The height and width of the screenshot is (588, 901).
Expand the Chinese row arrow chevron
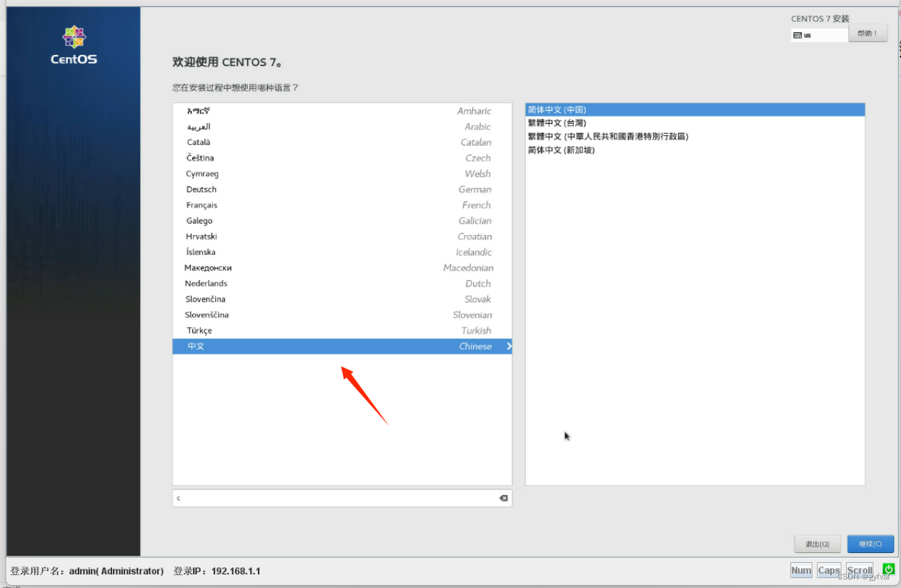coord(509,347)
